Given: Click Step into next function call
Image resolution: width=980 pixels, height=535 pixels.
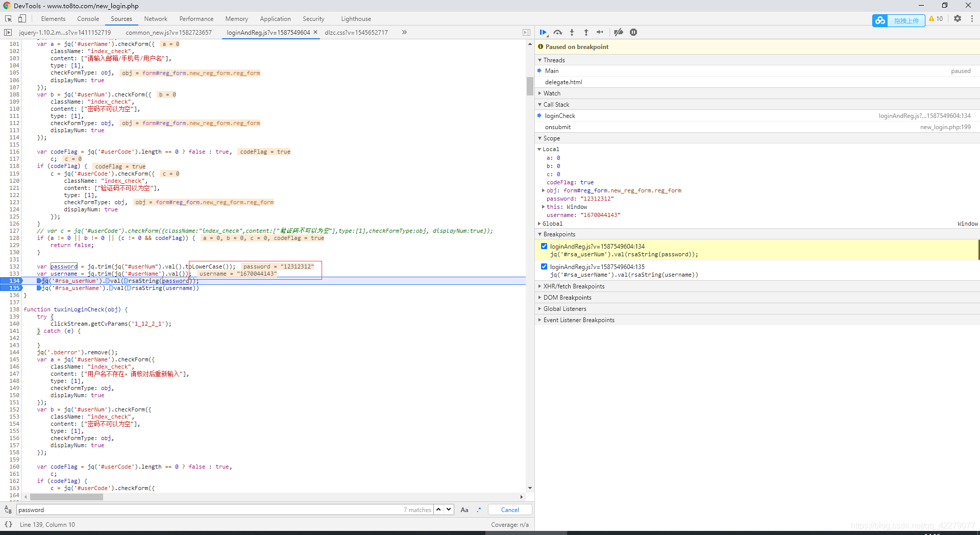Looking at the screenshot, I should [x=572, y=32].
